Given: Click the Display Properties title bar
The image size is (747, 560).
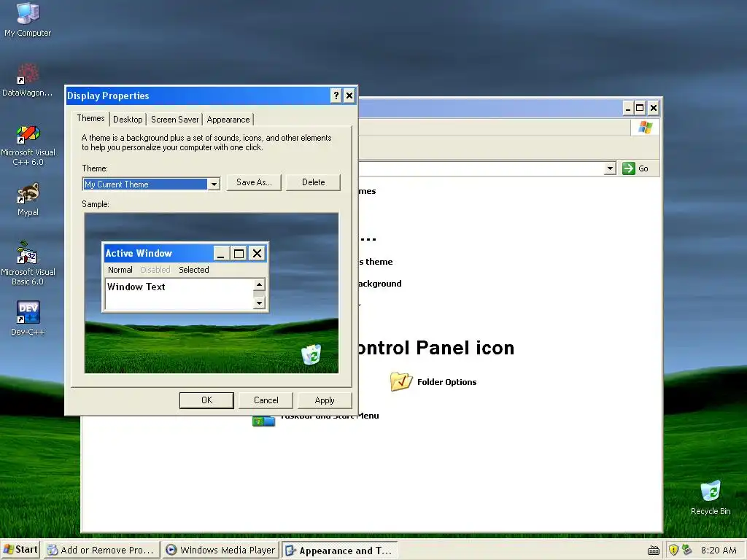Looking at the screenshot, I should coord(198,96).
